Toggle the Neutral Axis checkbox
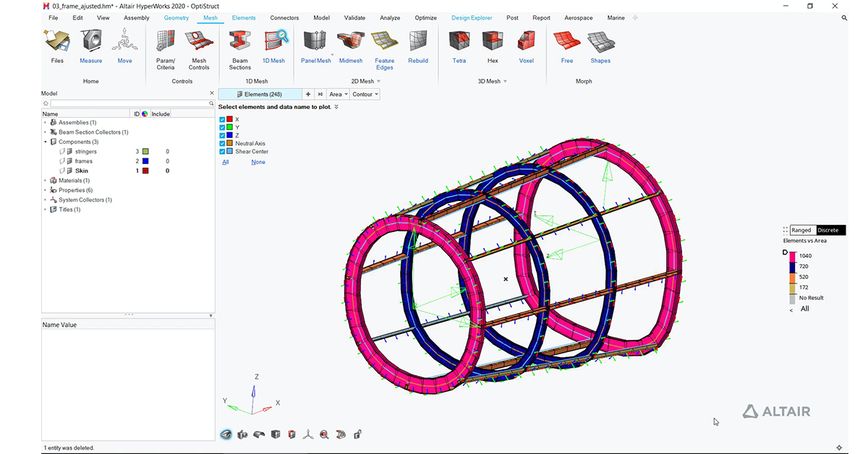 point(223,143)
